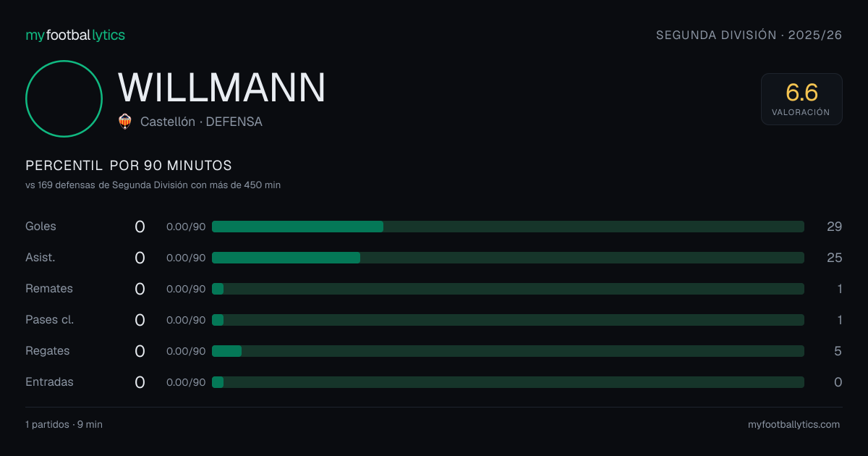868x456 pixels.
Task: Click the 6.6 Valoración rating box
Action: (801, 99)
